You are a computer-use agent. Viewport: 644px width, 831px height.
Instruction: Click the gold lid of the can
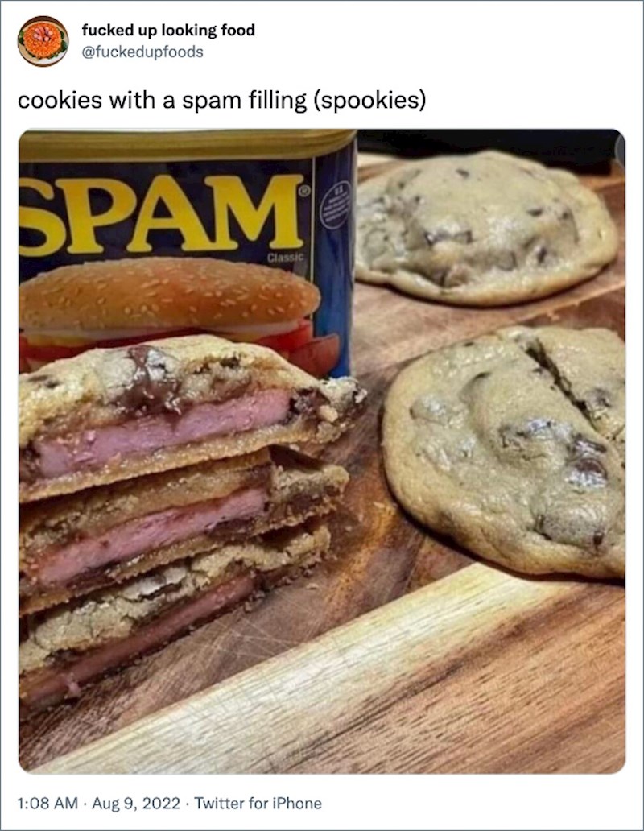point(187,144)
